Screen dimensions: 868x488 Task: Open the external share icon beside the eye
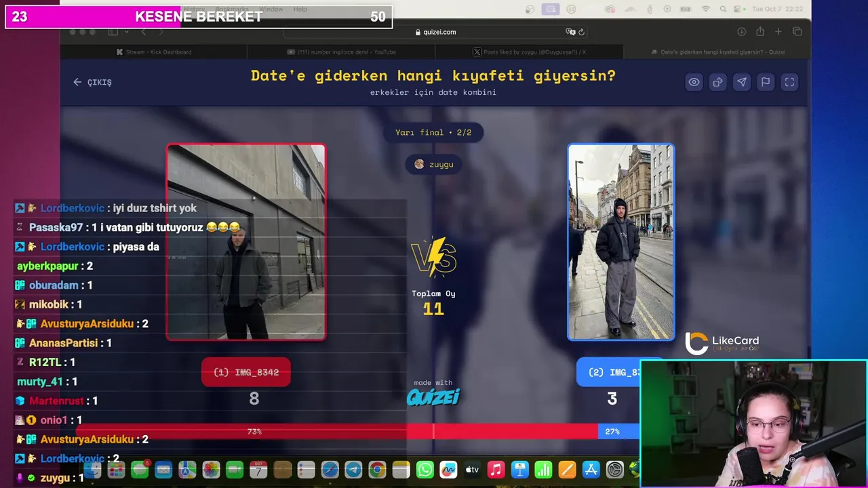point(717,82)
